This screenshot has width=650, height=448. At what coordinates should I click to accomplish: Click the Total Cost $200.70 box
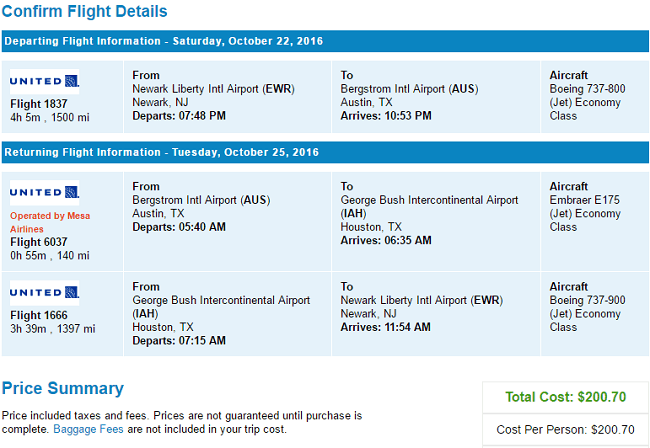coord(565,397)
